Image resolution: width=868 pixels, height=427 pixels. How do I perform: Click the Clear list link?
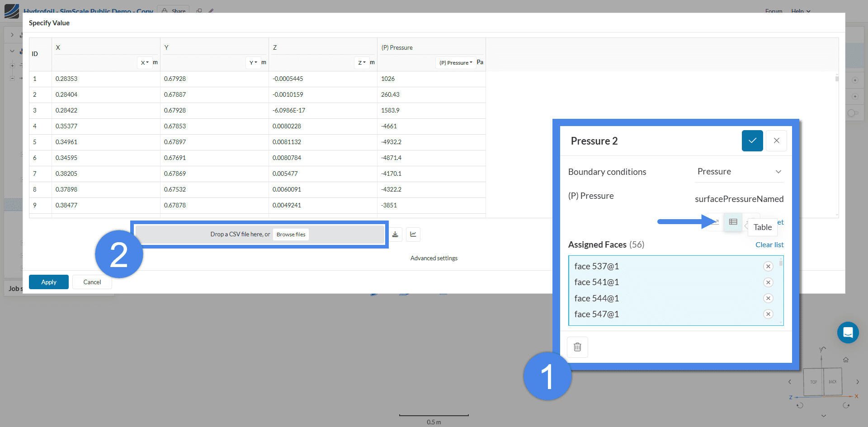pos(769,245)
